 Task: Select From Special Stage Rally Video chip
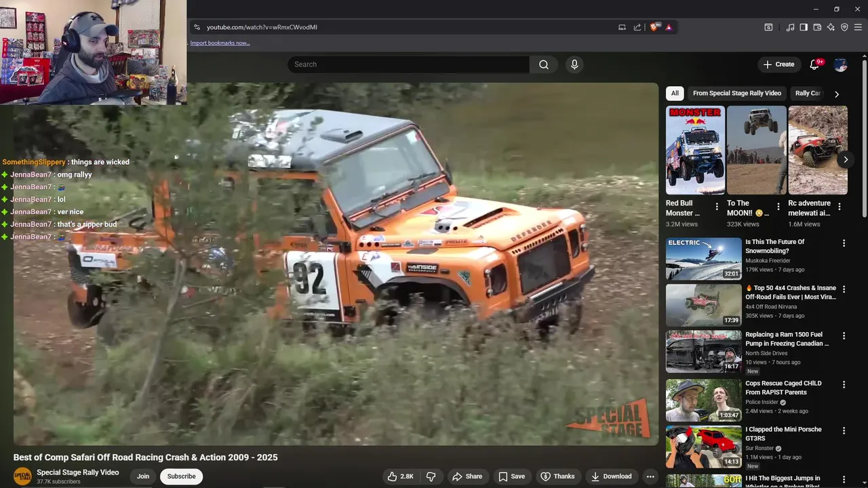click(x=737, y=94)
